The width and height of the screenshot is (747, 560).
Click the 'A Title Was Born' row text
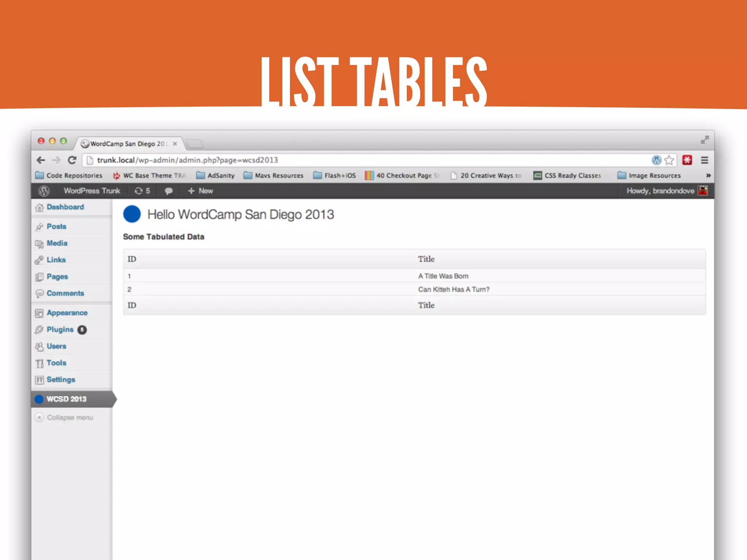point(443,276)
